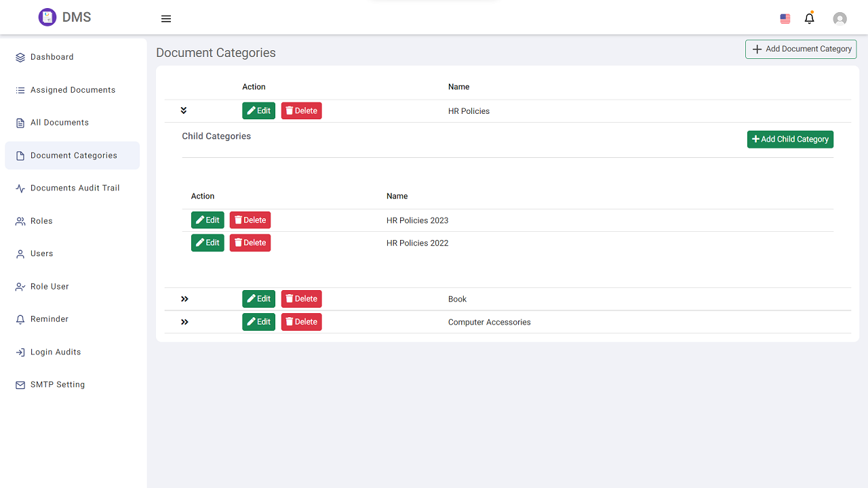Click the DMS logo icon

47,18
